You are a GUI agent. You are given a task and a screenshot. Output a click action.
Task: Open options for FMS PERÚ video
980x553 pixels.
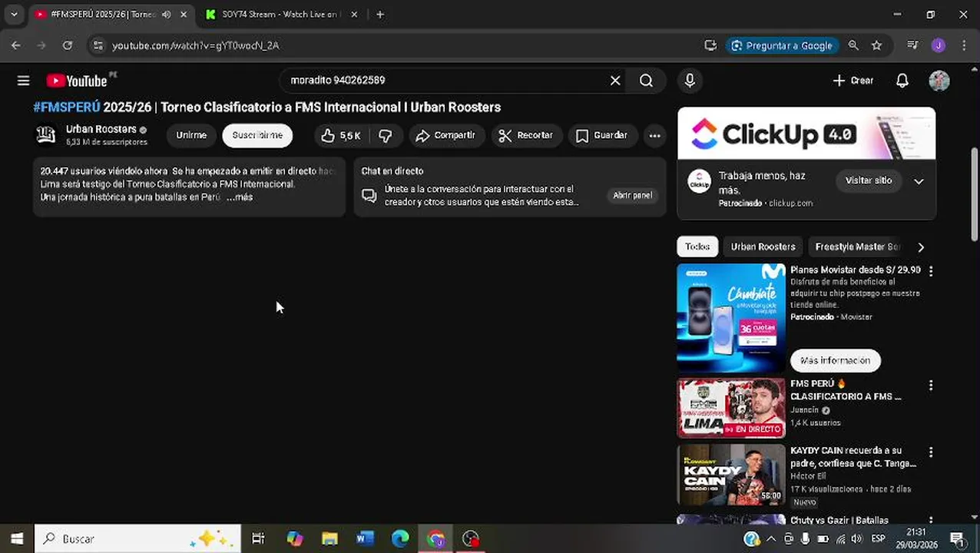coord(931,385)
